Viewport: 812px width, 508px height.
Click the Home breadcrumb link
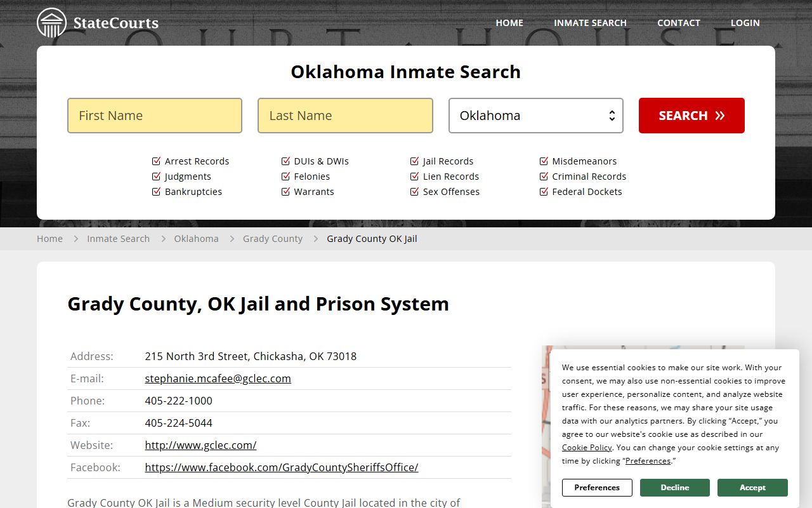point(49,239)
